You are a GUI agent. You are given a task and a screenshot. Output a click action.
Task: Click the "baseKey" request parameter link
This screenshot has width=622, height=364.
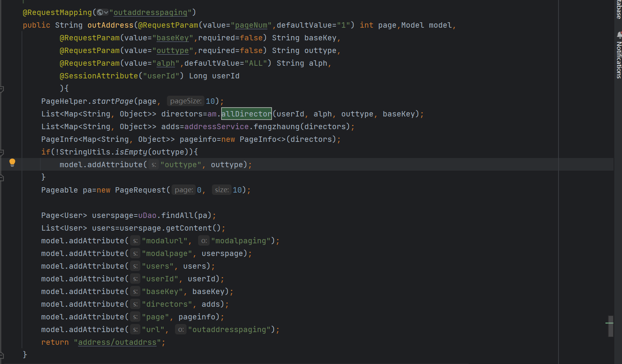pos(173,38)
